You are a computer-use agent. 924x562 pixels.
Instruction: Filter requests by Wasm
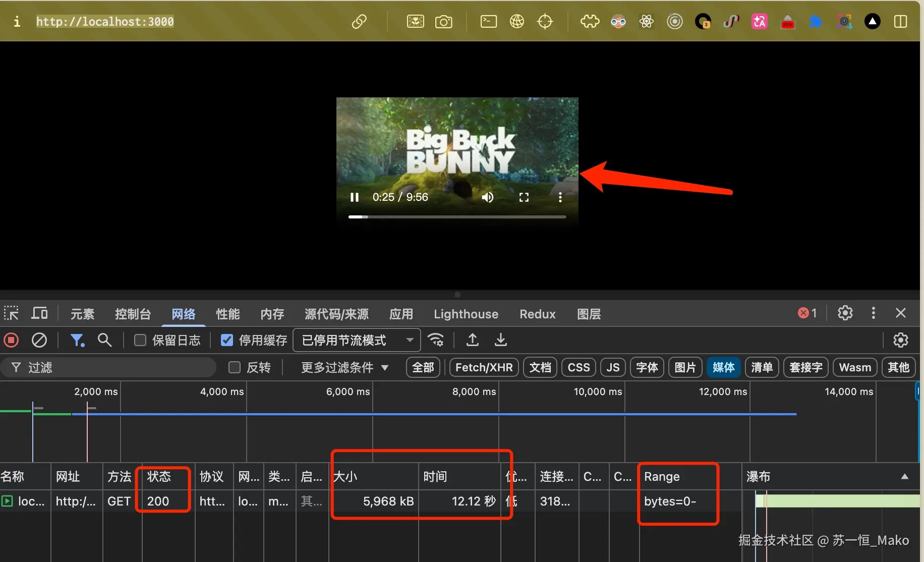click(855, 367)
